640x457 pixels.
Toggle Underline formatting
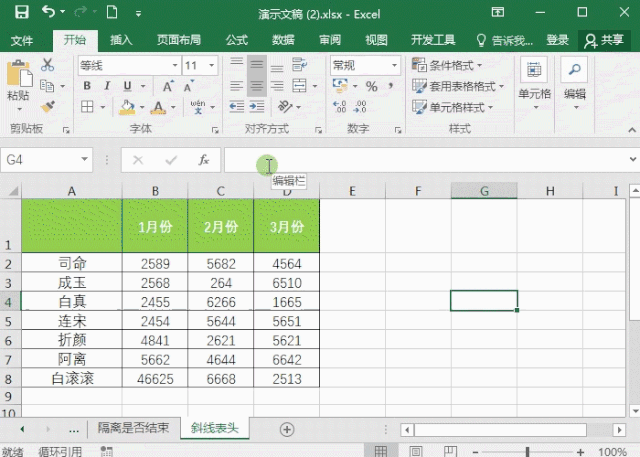127,86
